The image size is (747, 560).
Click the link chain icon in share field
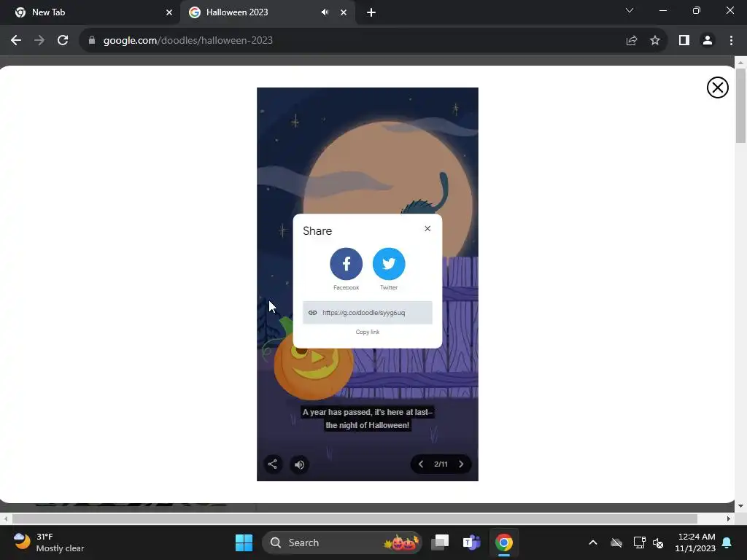[x=312, y=312]
